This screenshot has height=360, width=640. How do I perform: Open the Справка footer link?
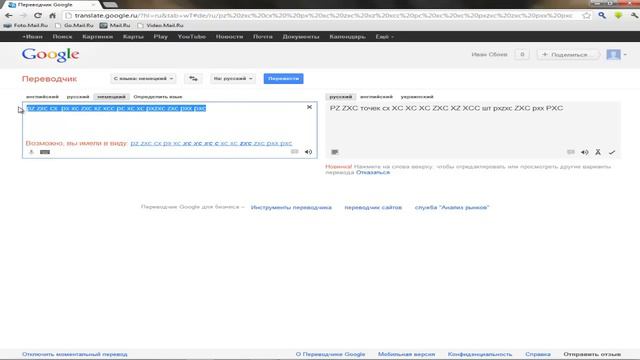pyautogui.click(x=538, y=354)
